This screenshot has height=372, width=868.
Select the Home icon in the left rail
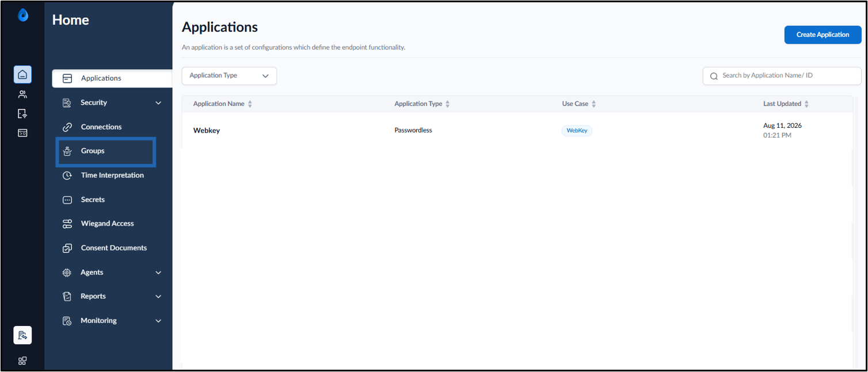click(22, 75)
